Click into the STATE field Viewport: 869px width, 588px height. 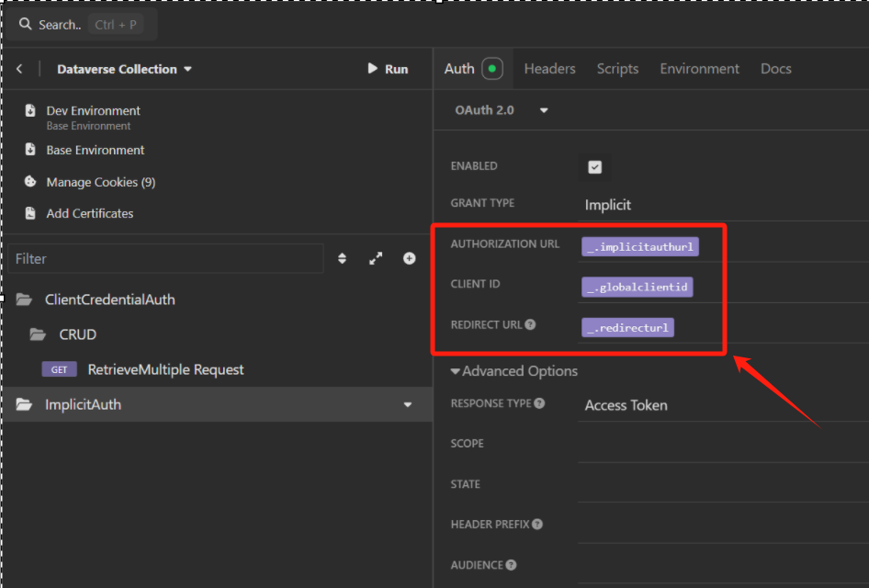[x=723, y=485]
